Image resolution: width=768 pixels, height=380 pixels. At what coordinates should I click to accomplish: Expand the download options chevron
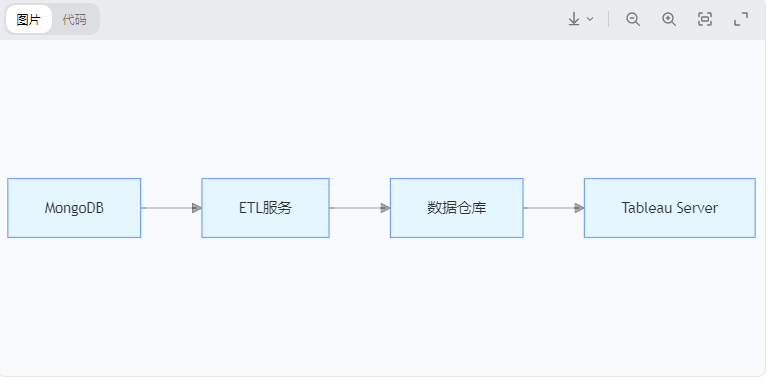coord(590,19)
